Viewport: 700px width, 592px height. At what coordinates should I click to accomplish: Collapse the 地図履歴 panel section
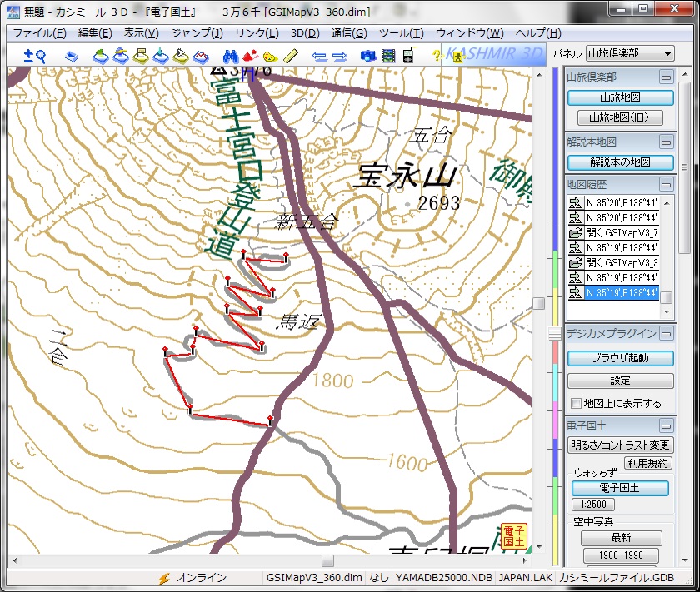coord(666,185)
